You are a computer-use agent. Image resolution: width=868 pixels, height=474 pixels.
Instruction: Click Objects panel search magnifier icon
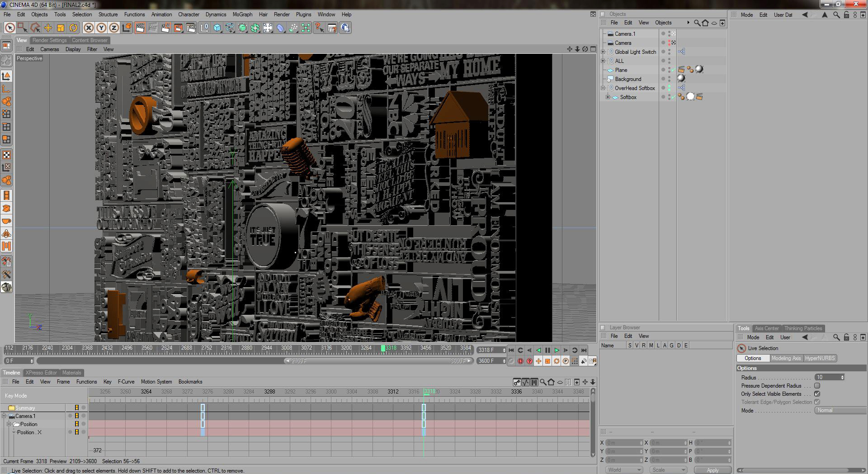click(x=697, y=23)
